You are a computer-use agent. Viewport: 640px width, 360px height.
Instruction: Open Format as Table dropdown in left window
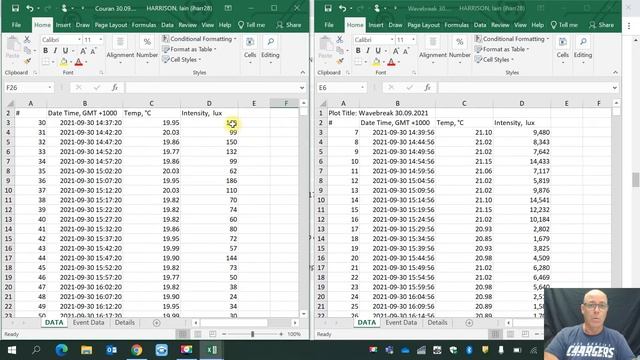(189, 49)
